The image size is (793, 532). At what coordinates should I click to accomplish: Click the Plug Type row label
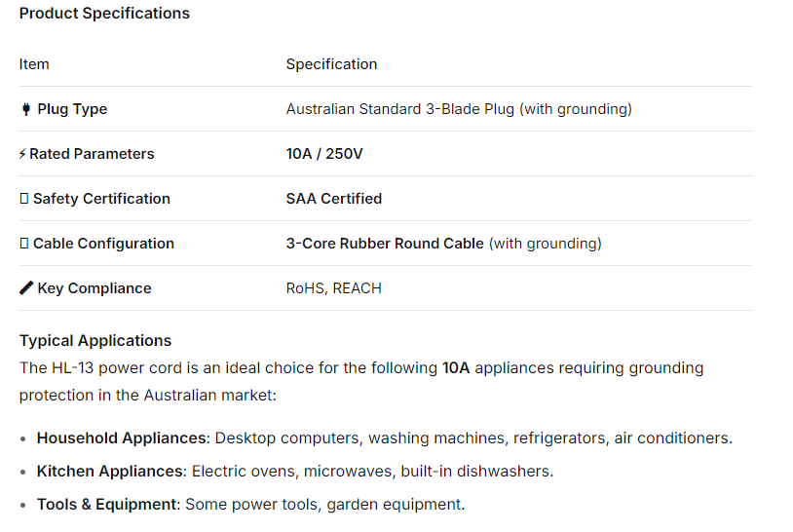(x=72, y=109)
